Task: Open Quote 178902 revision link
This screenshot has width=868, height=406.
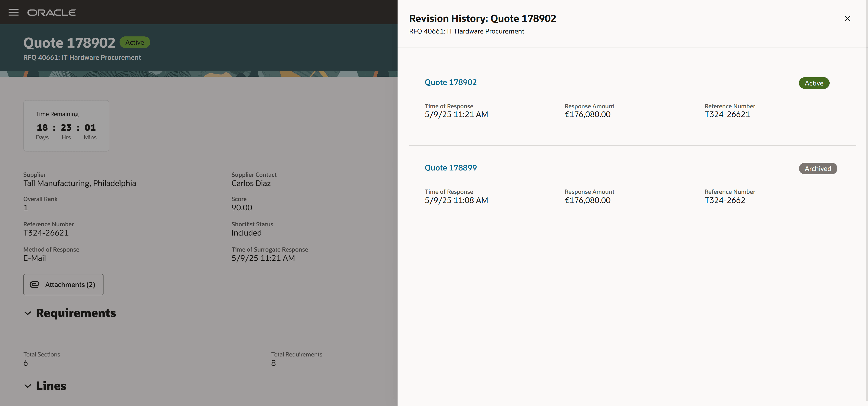Action: (450, 83)
